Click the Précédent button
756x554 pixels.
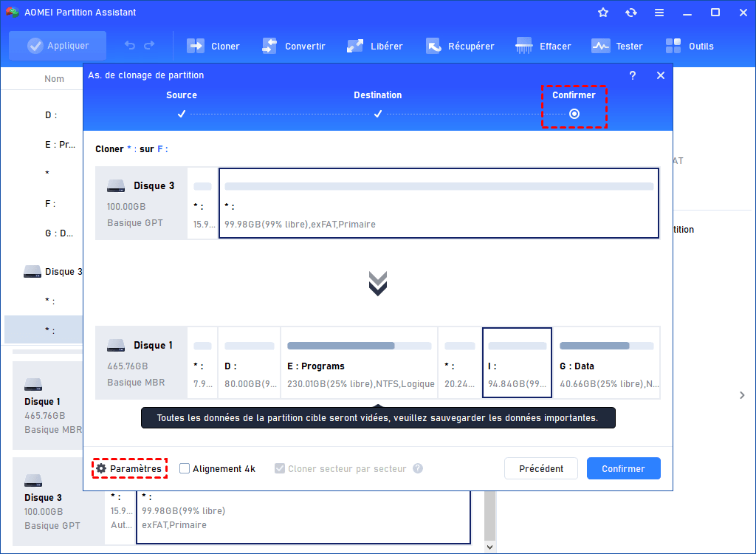coord(540,468)
